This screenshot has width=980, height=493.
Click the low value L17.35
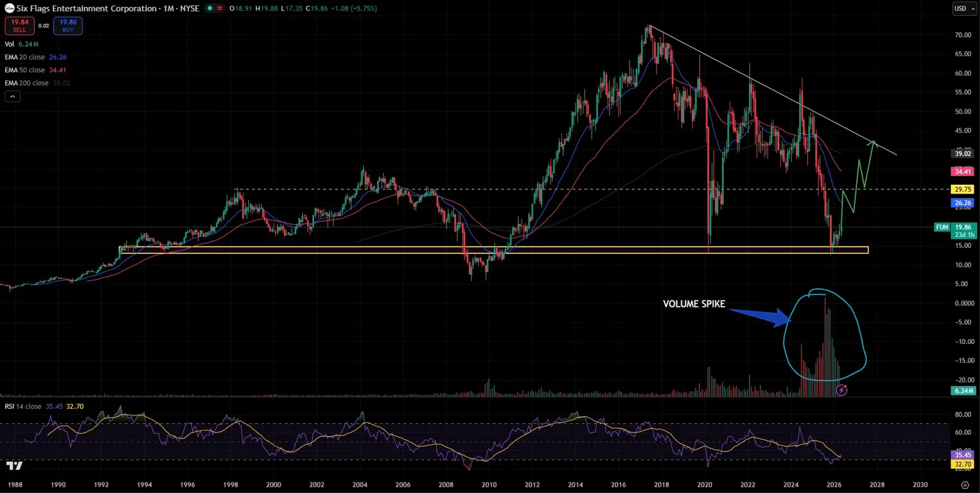(291, 8)
